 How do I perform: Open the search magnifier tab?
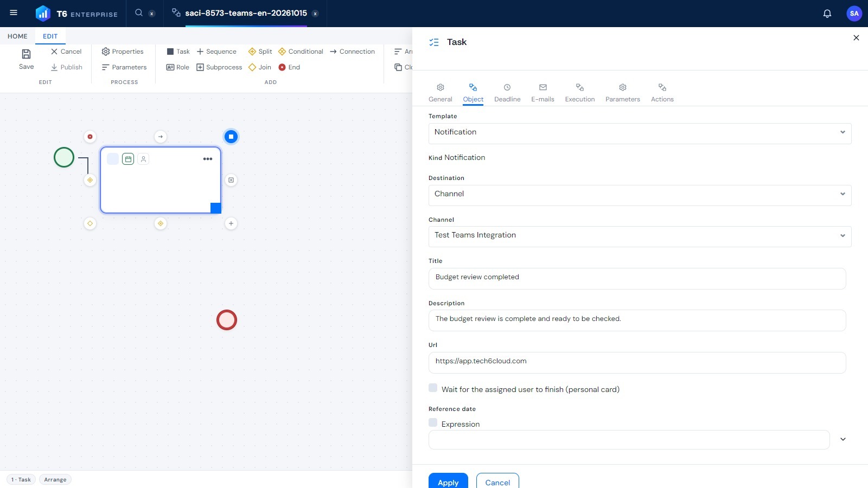[139, 13]
